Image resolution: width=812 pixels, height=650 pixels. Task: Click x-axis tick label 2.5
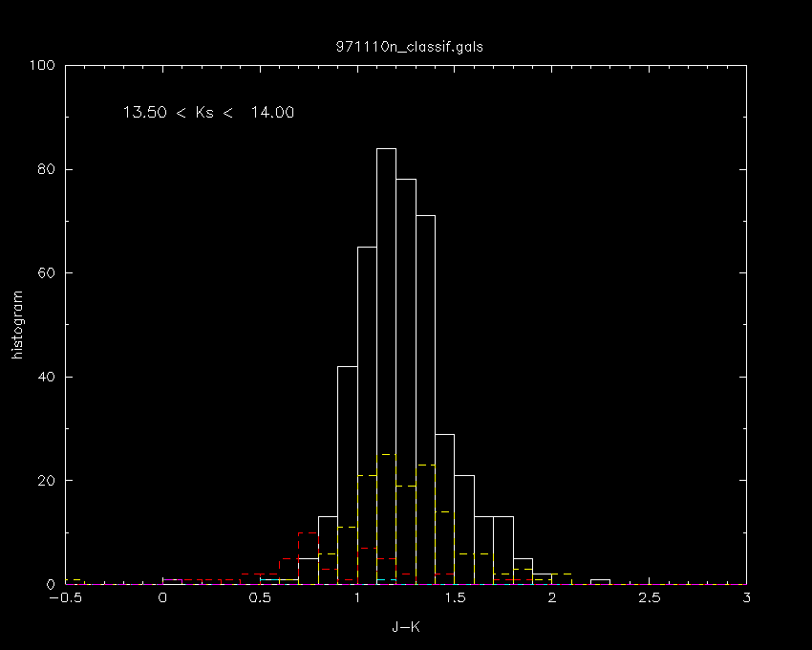650,597
